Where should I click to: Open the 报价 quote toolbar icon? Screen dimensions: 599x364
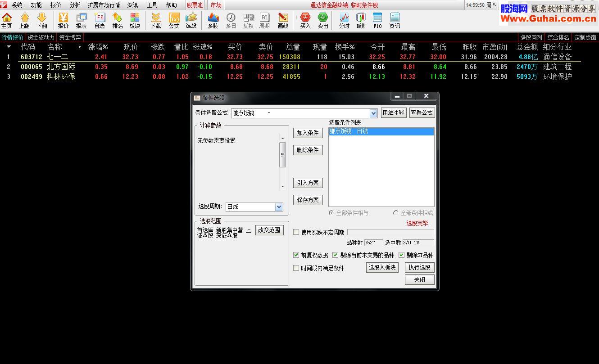[x=63, y=20]
